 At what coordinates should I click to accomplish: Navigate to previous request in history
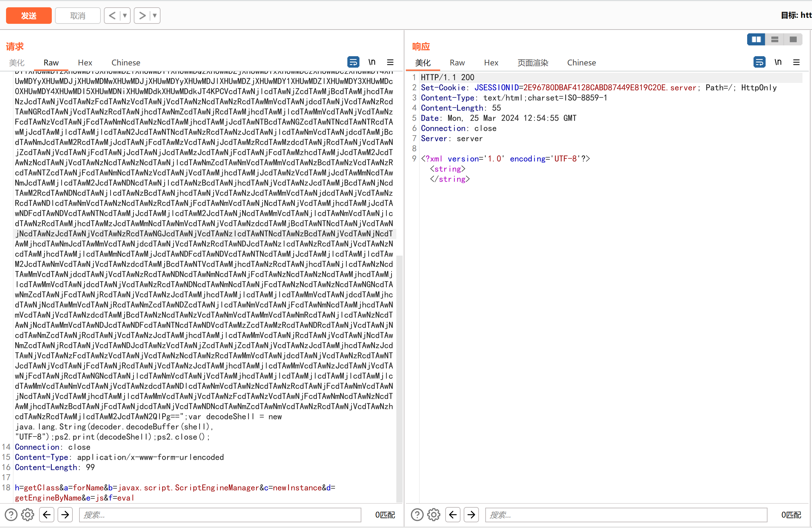(x=112, y=16)
